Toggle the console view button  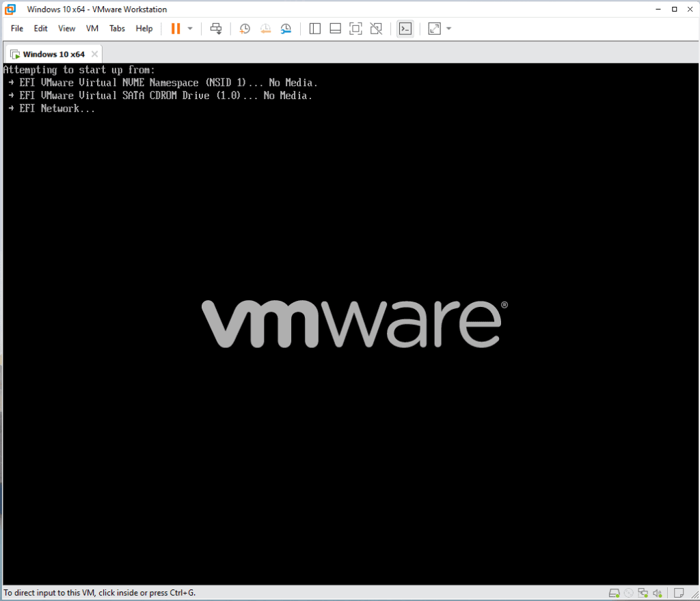click(x=405, y=29)
